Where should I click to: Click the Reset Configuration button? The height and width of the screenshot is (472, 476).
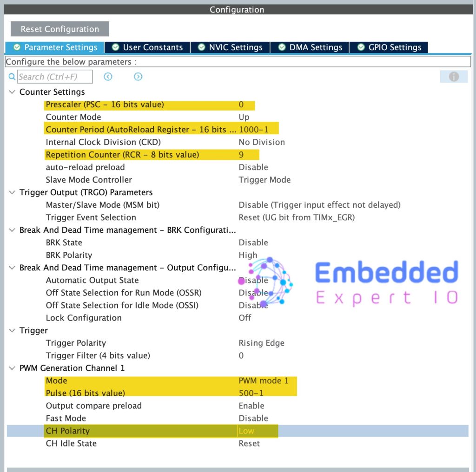click(60, 29)
